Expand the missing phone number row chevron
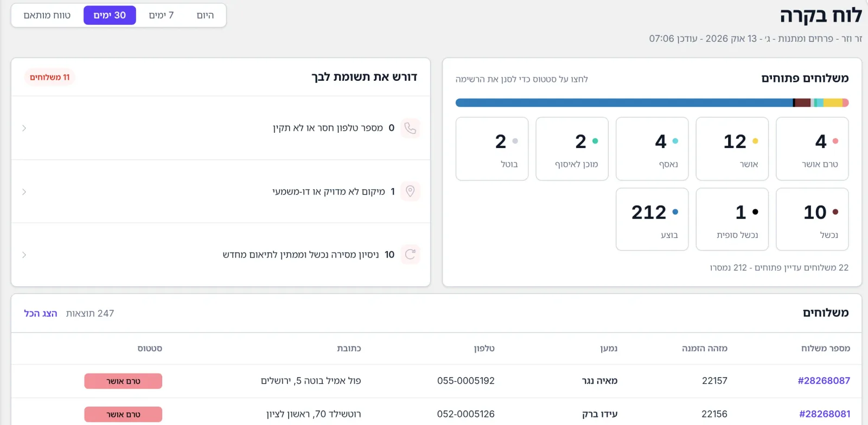The height and width of the screenshot is (425, 868). pyautogui.click(x=24, y=128)
